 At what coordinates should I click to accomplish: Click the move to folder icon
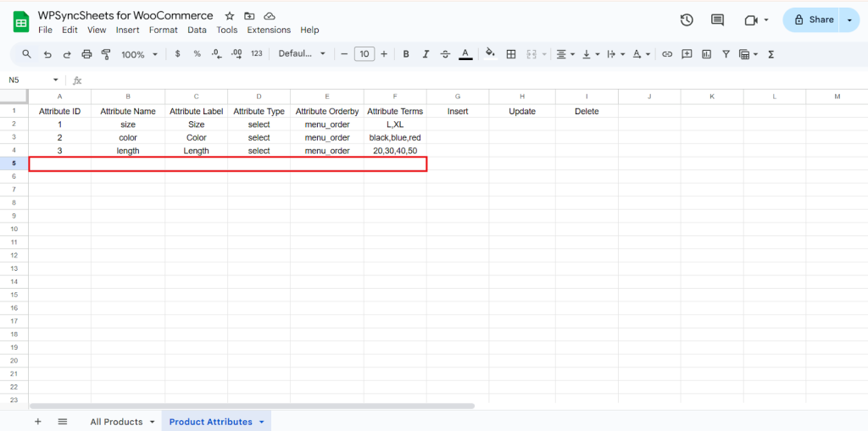pos(249,15)
